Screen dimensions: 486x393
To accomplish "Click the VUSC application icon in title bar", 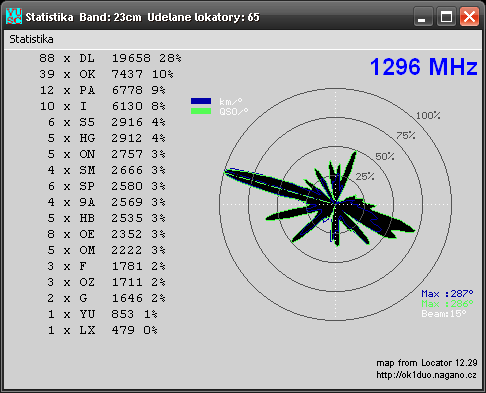I will point(14,16).
